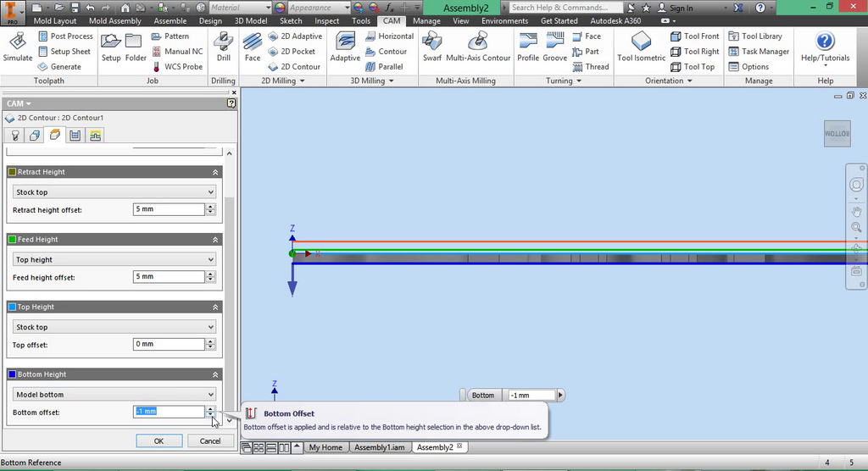Expand the 2D Milling panel dropdown
This screenshot has height=471, width=868.
coord(283,80)
